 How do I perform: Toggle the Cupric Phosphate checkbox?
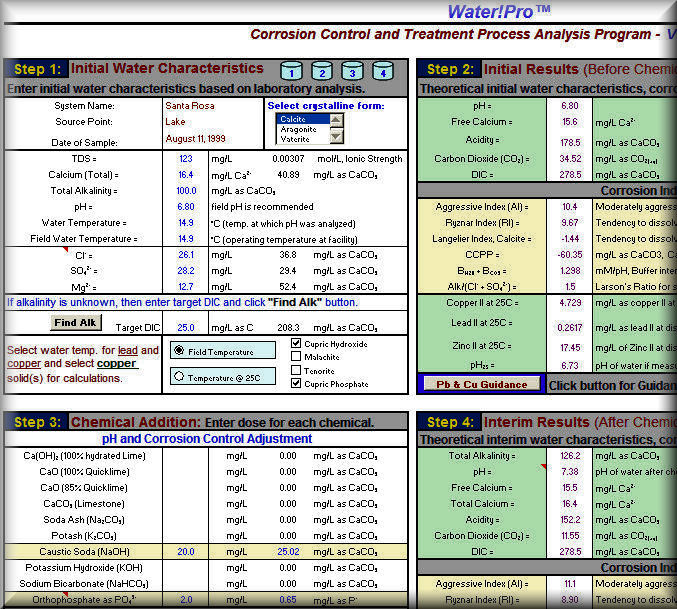296,383
